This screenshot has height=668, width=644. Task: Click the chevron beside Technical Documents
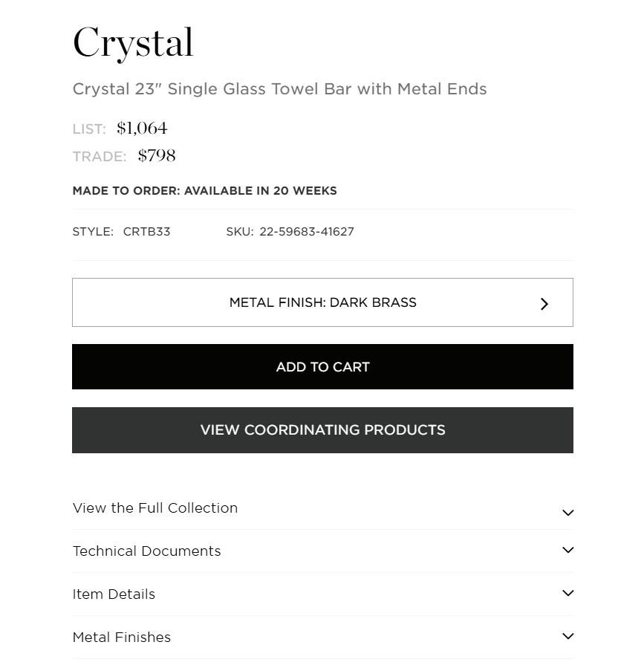568,551
